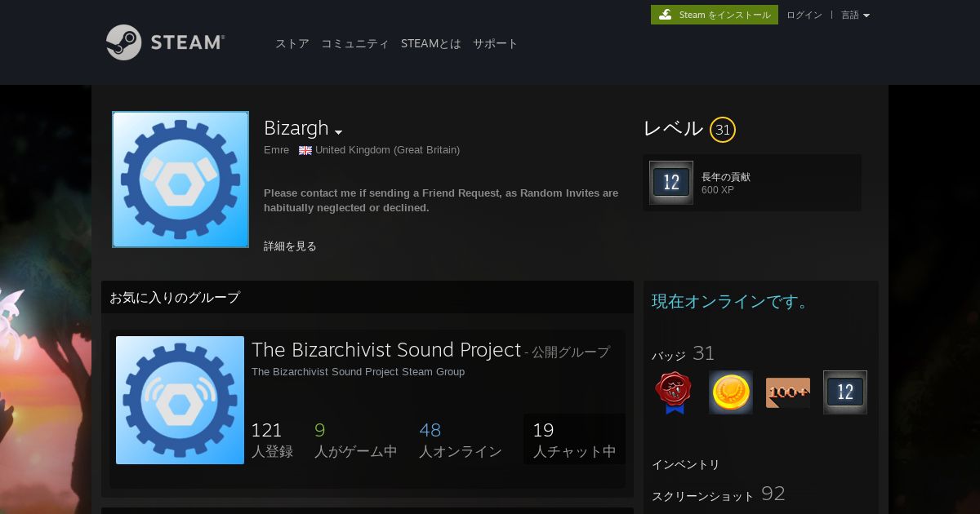The image size is (980, 514).
Task: Click the profile summary text about Friend Requests
Action: tap(441, 201)
